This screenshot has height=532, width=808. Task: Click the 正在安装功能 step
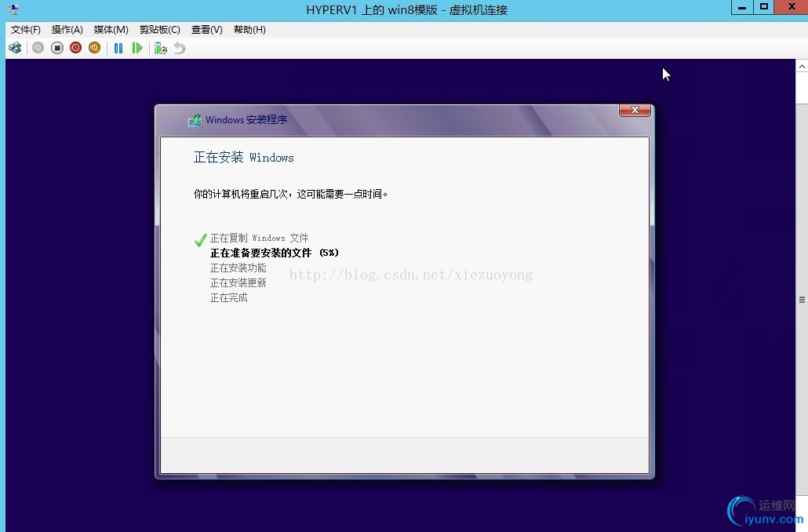pos(238,268)
